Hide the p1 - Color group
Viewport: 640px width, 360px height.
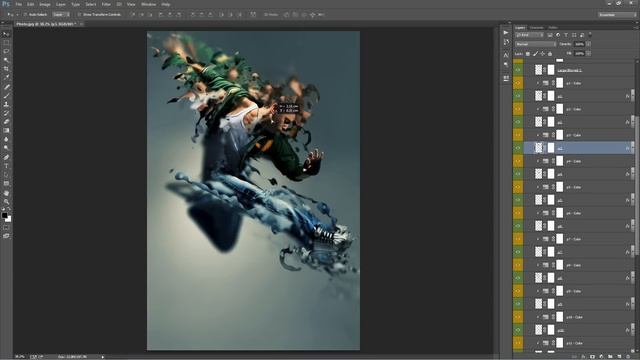click(518, 83)
